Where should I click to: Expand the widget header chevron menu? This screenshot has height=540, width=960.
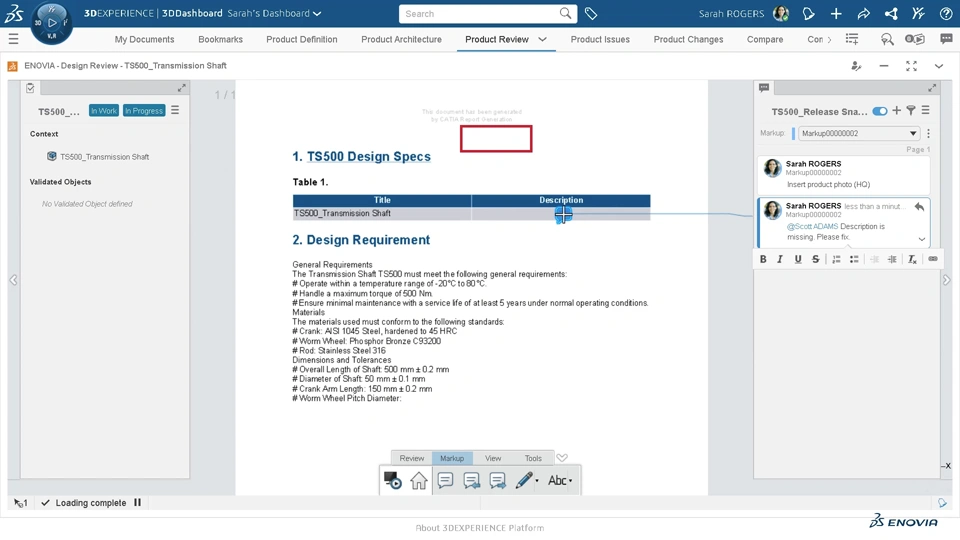coord(939,66)
